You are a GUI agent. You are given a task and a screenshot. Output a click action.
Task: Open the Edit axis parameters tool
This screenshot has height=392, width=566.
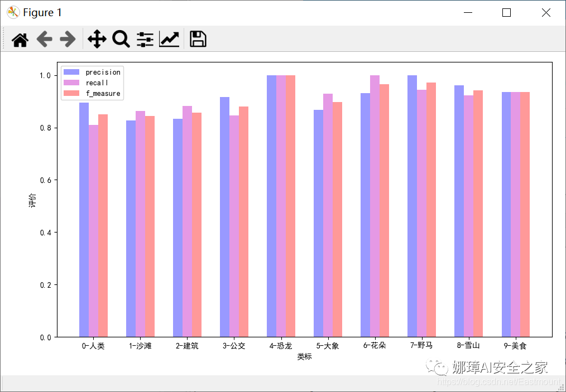(x=169, y=39)
